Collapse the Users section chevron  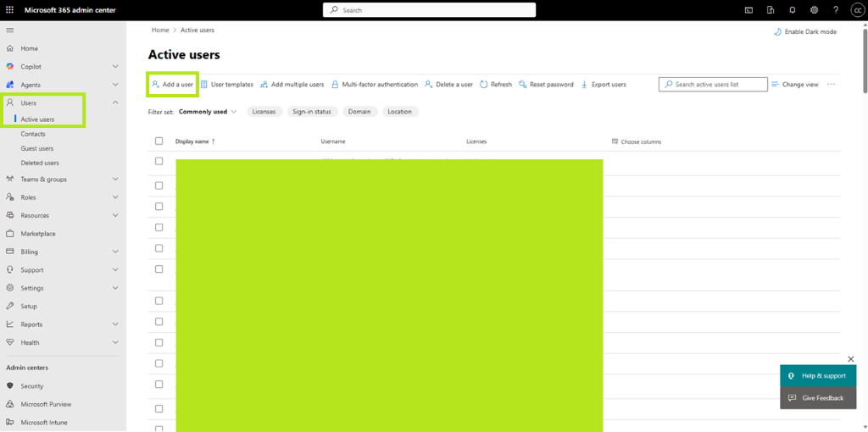coord(115,102)
